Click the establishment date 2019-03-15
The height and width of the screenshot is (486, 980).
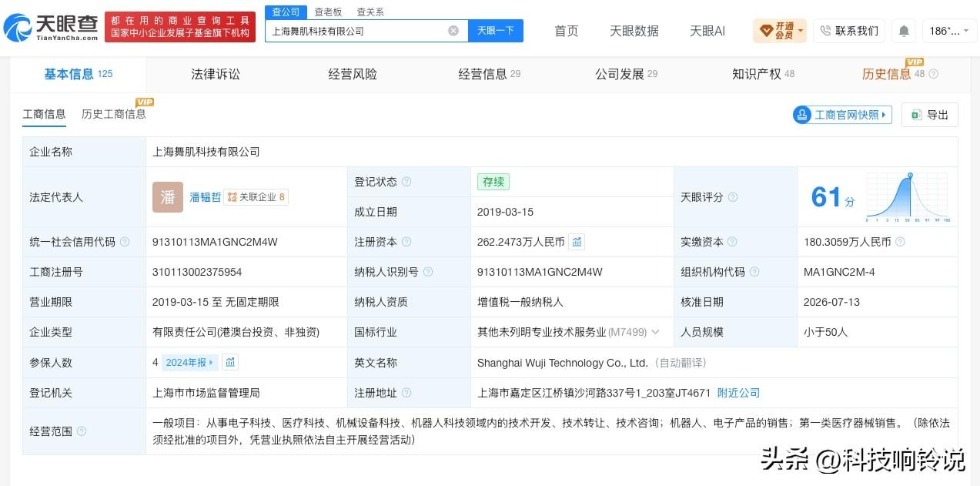(505, 212)
